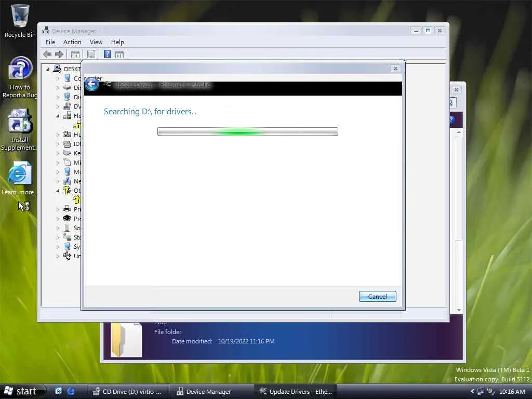Select the unknown device under Other devices
Viewport: 532px width, 399px height.
[77, 199]
